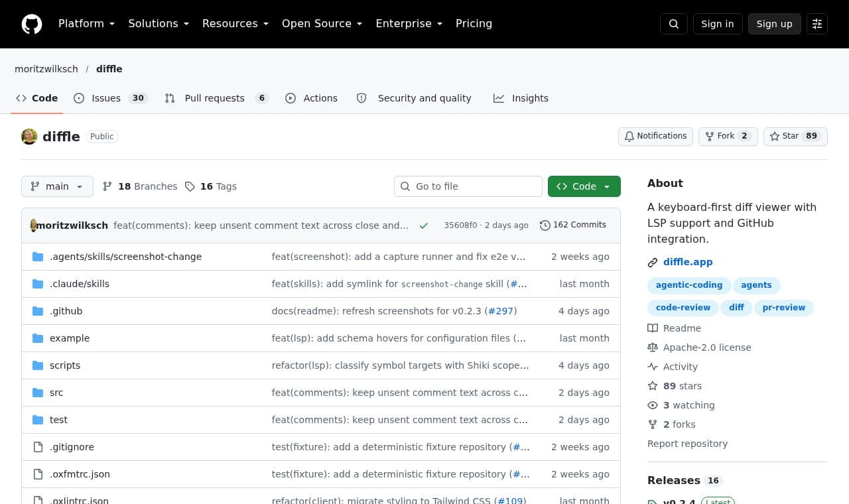This screenshot has width=849, height=504.
Task: Open the test folder
Action: (58, 420)
